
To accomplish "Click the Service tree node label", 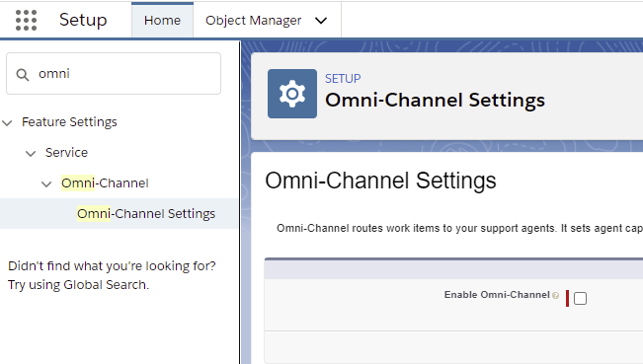I will pos(66,152).
